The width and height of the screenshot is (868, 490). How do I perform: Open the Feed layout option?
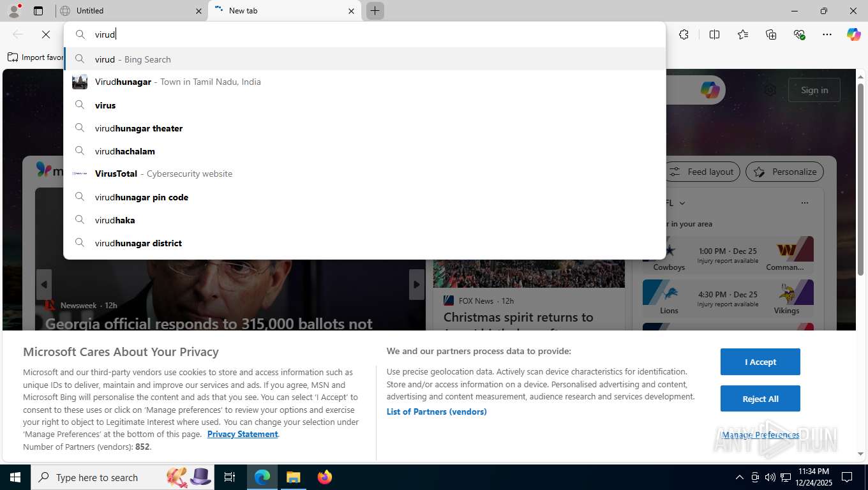coord(703,172)
